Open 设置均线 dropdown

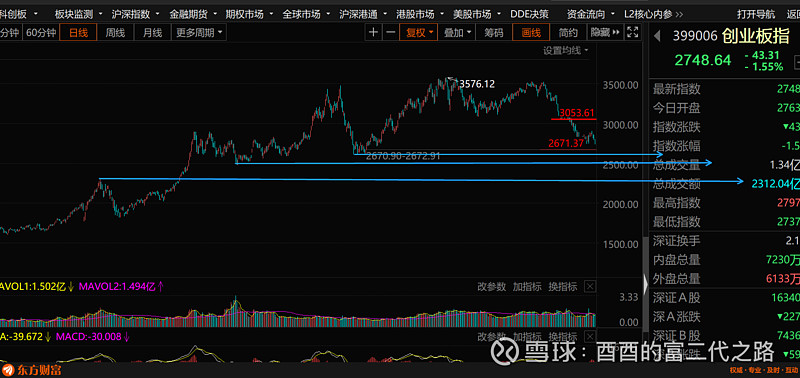tap(565, 51)
